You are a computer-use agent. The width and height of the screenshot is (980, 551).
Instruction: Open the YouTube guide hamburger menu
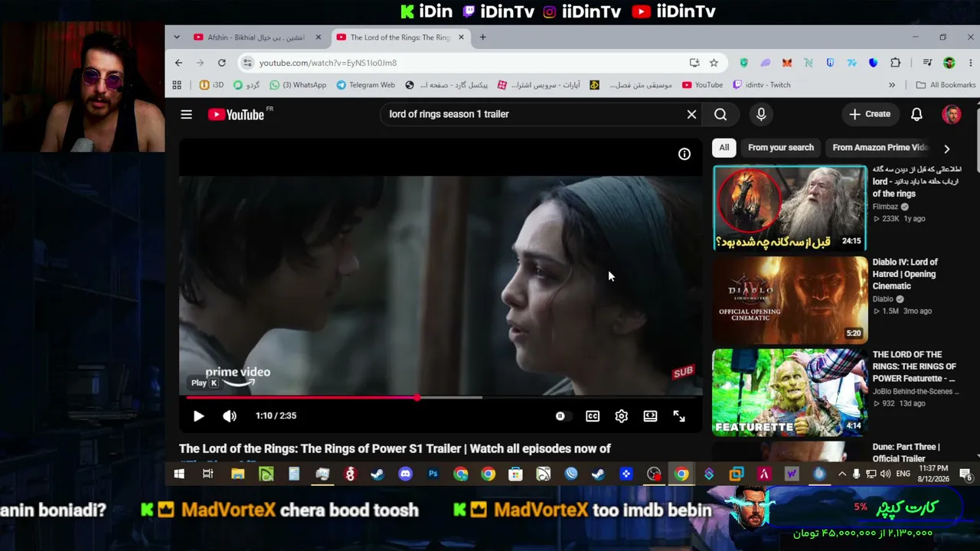coord(186,115)
